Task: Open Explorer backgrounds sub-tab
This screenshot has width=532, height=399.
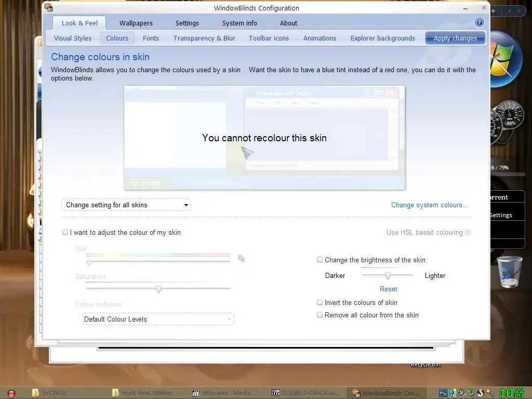Action: (x=383, y=38)
